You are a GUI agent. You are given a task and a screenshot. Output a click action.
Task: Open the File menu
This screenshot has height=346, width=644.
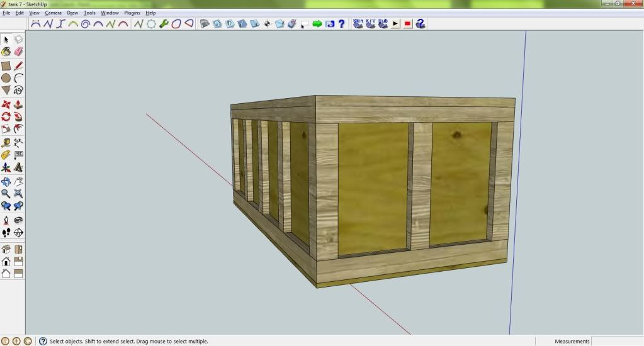click(x=6, y=13)
